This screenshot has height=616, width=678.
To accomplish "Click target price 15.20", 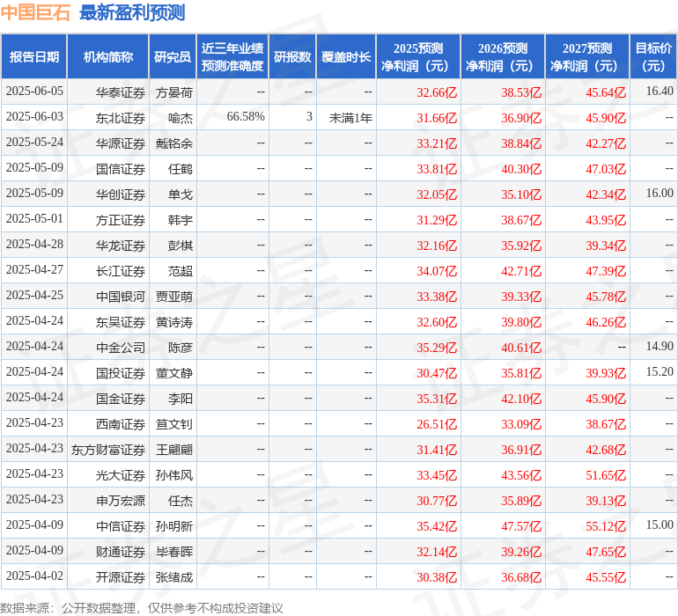I will pyautogui.click(x=660, y=371).
